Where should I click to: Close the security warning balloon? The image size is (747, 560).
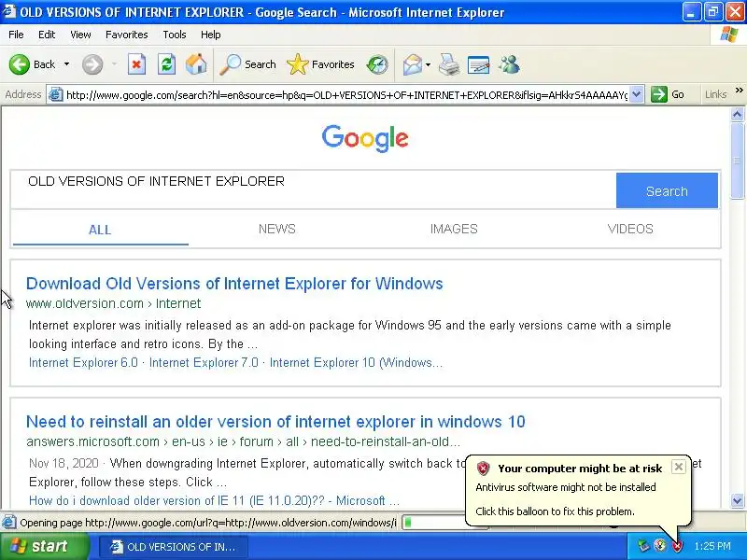tap(679, 467)
